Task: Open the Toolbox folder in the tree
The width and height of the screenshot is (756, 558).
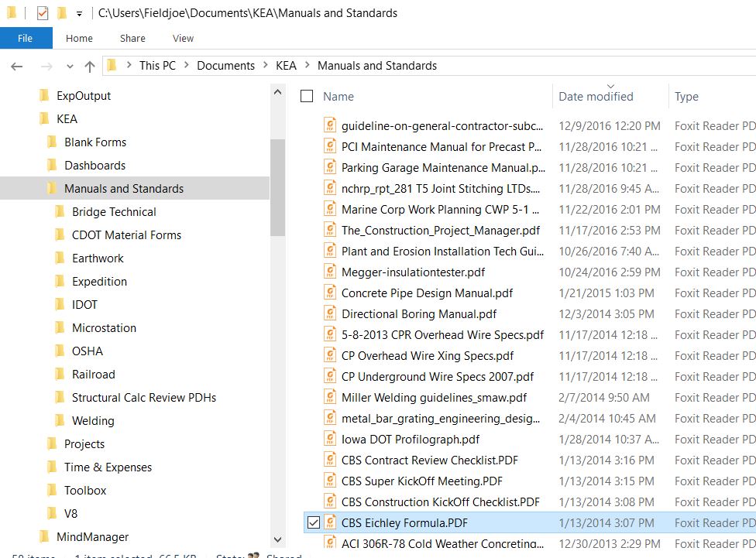Action: tap(85, 491)
